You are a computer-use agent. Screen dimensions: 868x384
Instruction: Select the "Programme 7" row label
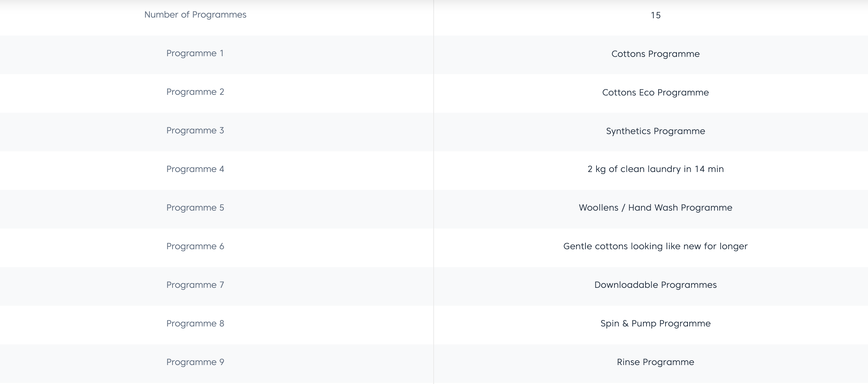tap(195, 285)
